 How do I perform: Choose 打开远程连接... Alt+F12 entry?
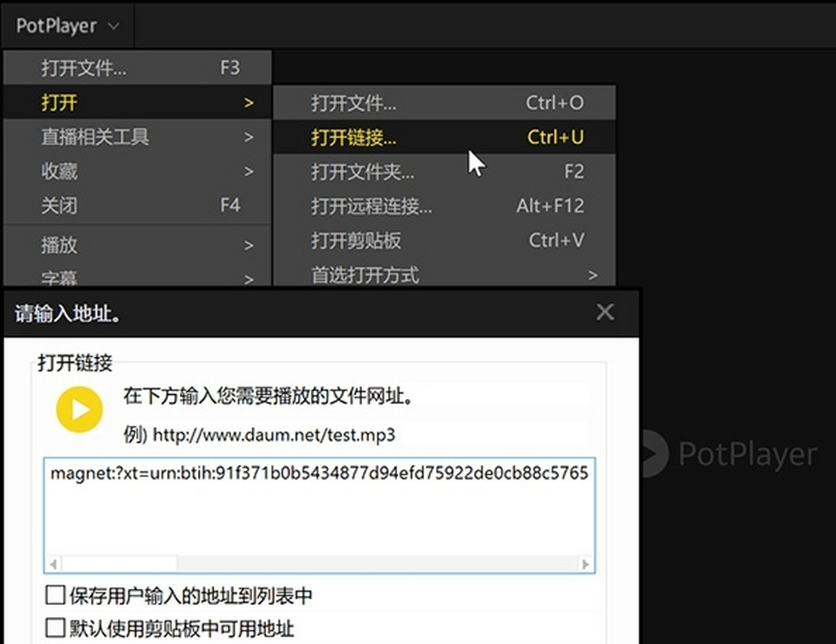click(444, 206)
